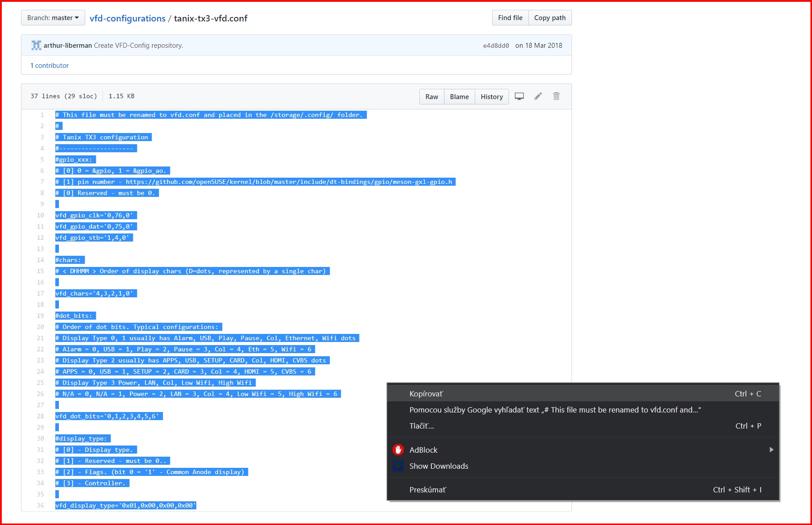Viewport: 812px width, 525px height.
Task: Click the Find file button
Action: point(510,18)
